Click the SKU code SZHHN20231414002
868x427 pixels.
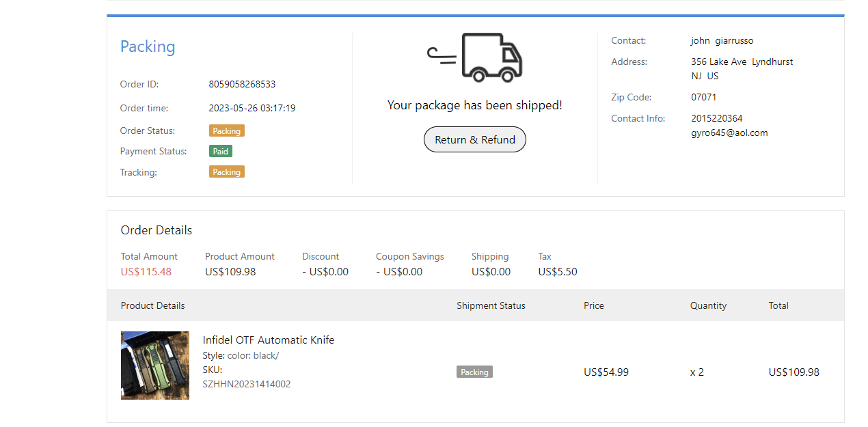pos(247,384)
